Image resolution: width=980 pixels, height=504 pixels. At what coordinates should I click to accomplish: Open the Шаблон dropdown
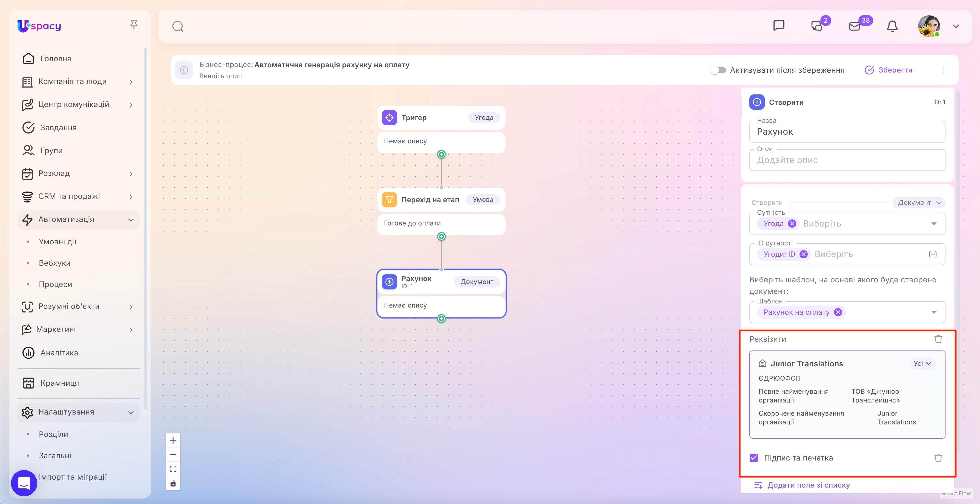pyautogui.click(x=934, y=312)
